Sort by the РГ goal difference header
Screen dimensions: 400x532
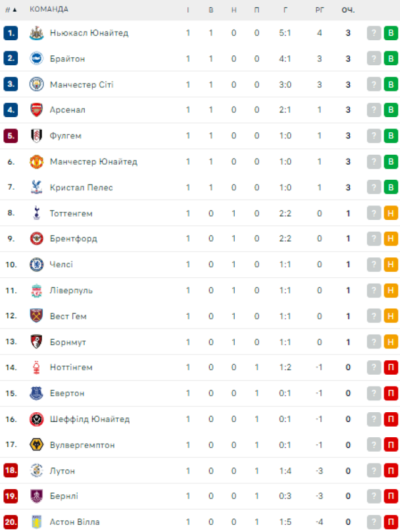[319, 10]
